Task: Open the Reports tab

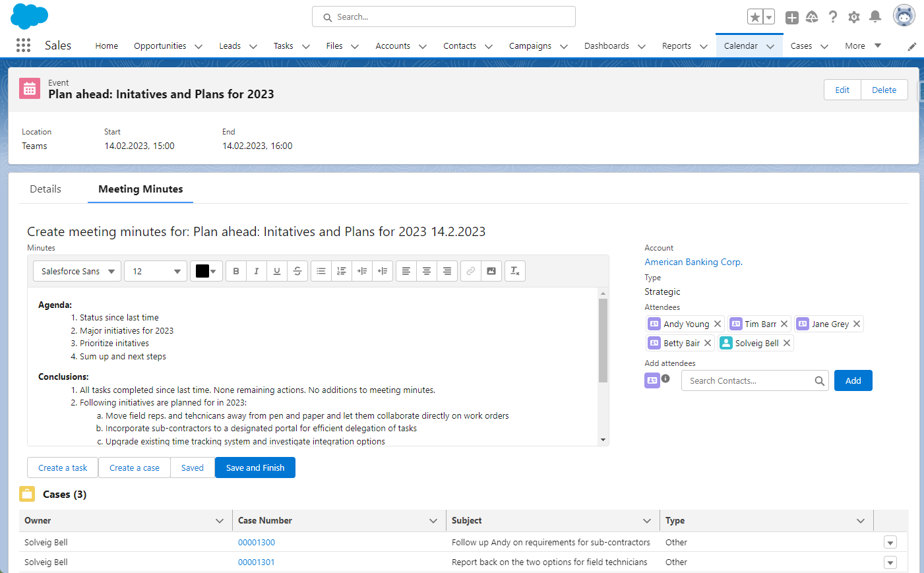Action: click(x=677, y=45)
